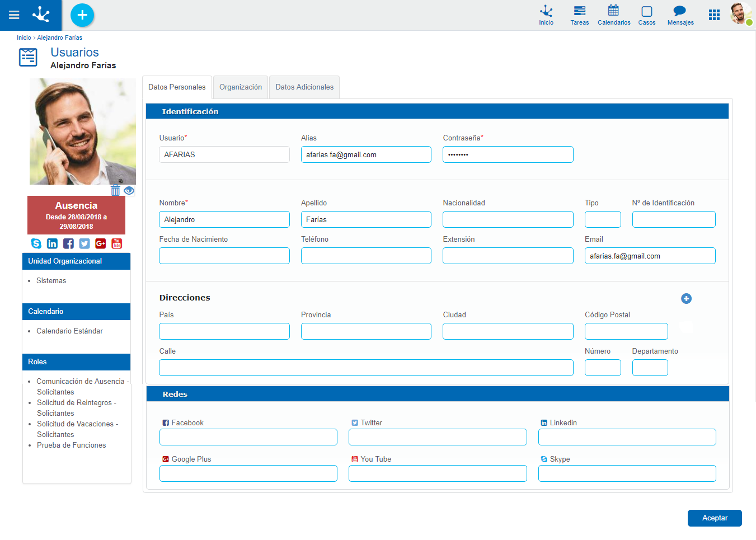This screenshot has height=540, width=756.
Task: Click the Google Plus icon under Ausencia
Action: coord(101,243)
